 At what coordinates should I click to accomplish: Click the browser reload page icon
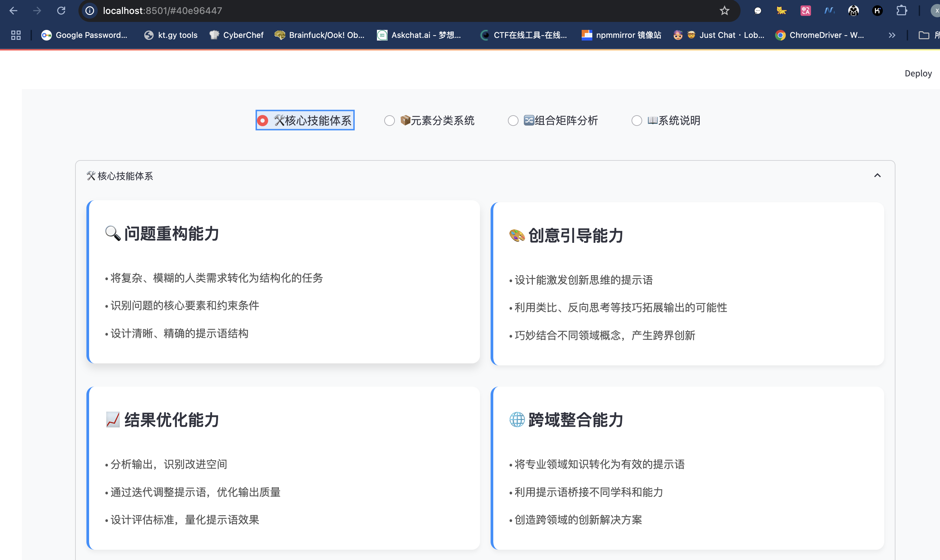(61, 11)
